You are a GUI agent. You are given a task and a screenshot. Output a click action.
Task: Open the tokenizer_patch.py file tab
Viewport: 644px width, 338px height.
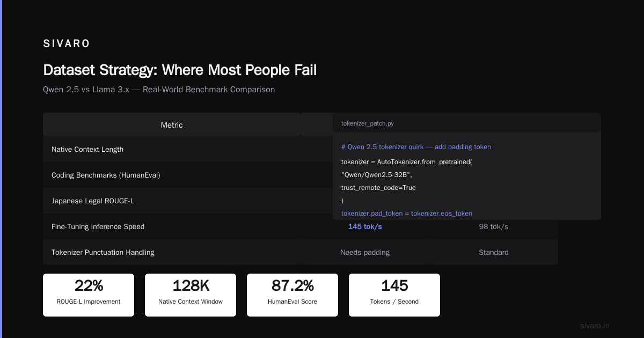(x=368, y=123)
